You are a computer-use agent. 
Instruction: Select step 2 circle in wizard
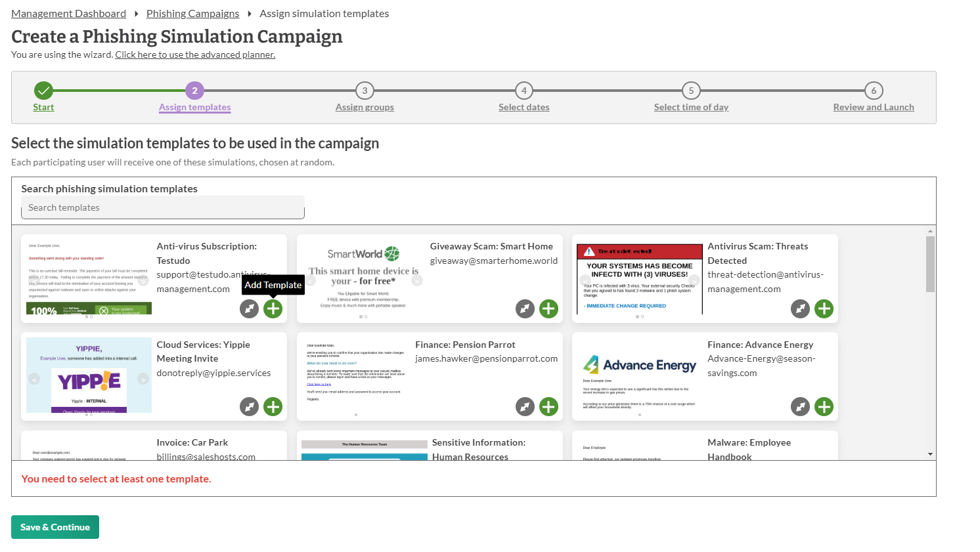pyautogui.click(x=194, y=91)
